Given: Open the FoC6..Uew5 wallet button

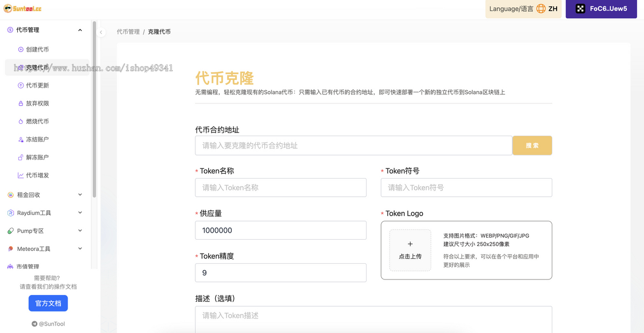Looking at the screenshot, I should 601,9.
